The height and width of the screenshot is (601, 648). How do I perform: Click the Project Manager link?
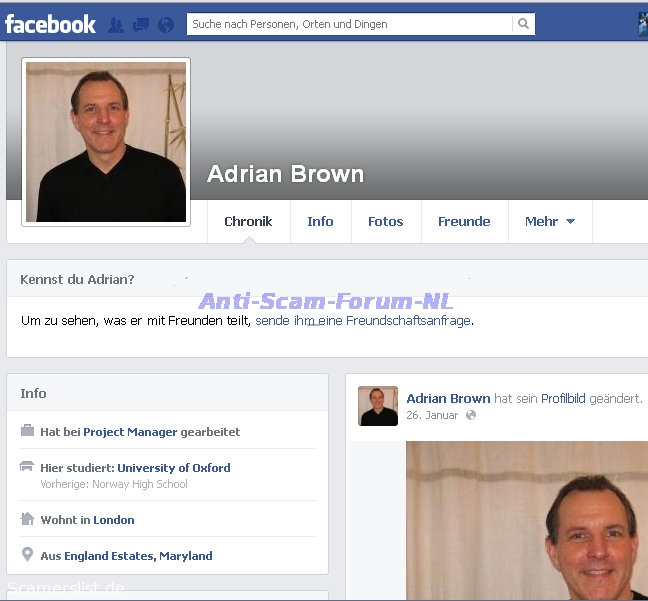tap(130, 432)
